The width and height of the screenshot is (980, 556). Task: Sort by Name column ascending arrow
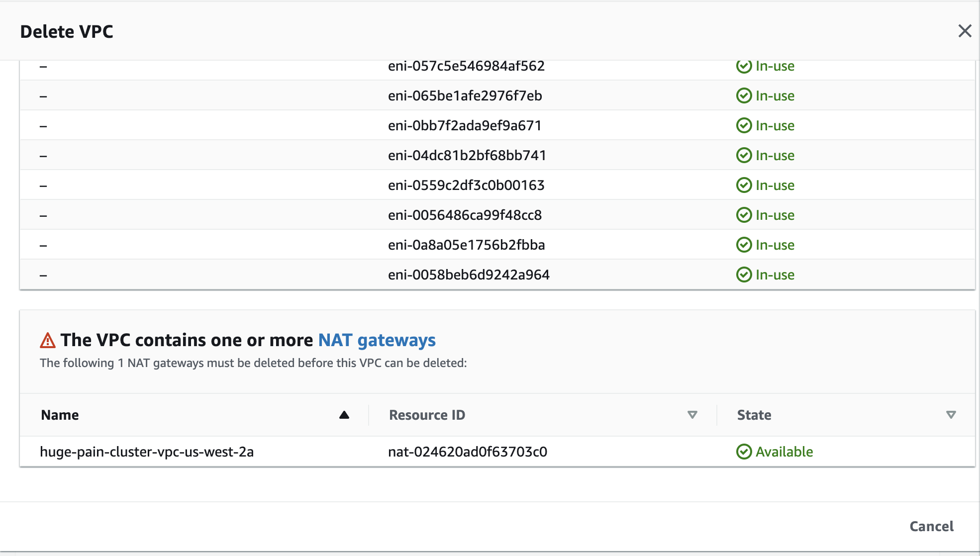coord(344,415)
